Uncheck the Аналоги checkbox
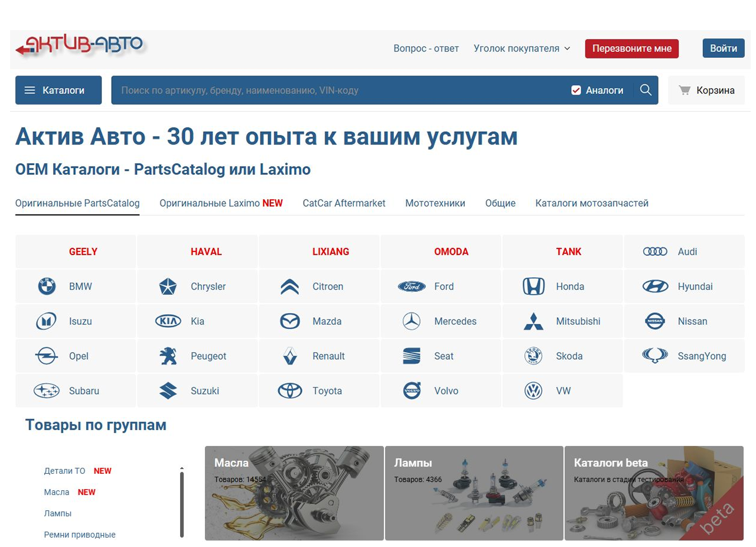This screenshot has width=756, height=547. point(576,90)
